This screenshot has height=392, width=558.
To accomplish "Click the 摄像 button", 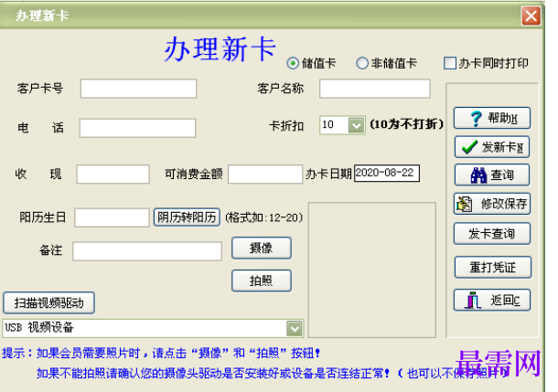I will (262, 248).
